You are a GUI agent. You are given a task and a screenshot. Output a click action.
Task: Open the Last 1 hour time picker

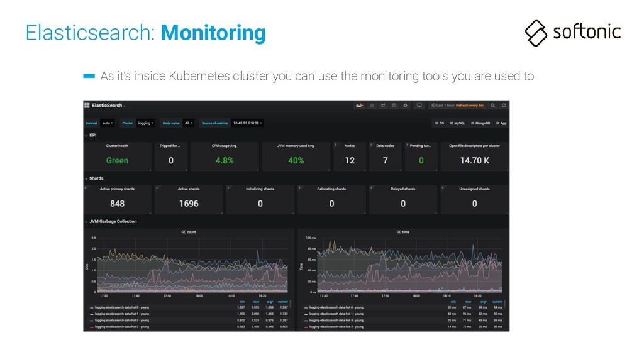pos(457,106)
